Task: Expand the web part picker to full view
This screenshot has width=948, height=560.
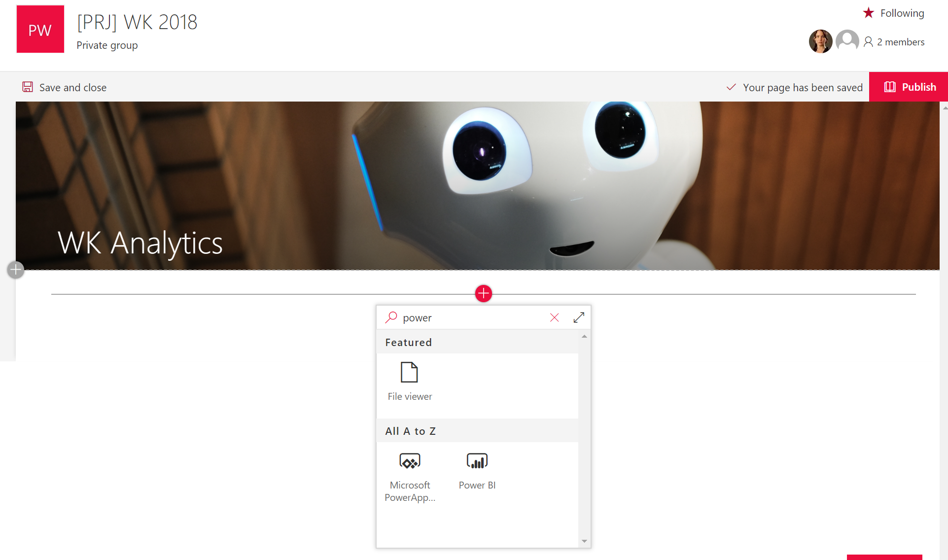Action: pos(579,317)
